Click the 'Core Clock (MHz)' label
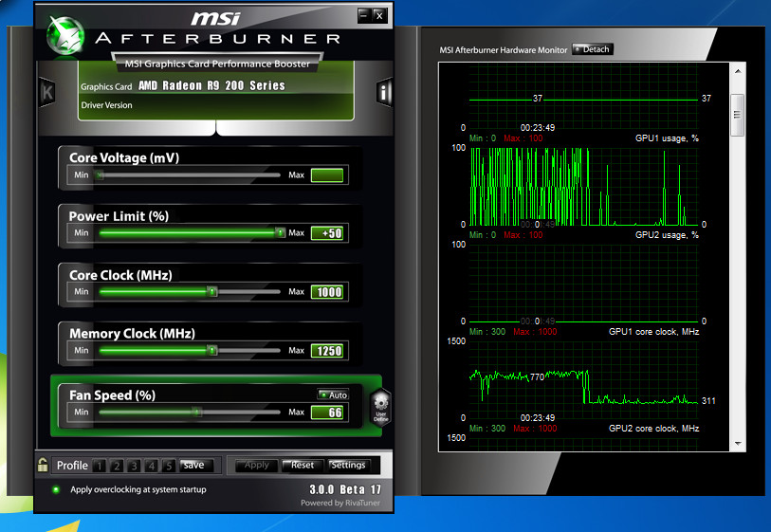The height and width of the screenshot is (532, 771). click(x=120, y=275)
